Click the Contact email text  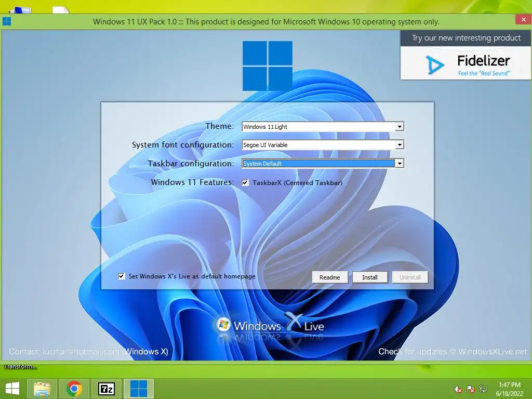coord(88,352)
